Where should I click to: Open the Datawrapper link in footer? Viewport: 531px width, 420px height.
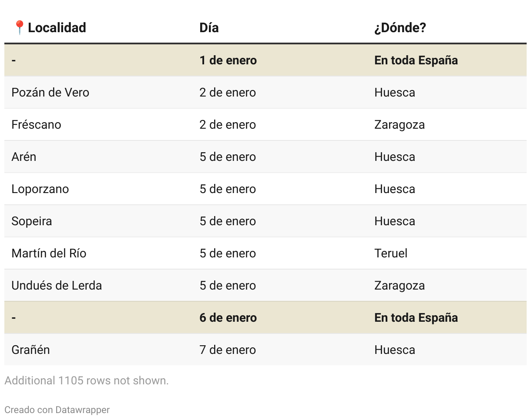point(83,410)
